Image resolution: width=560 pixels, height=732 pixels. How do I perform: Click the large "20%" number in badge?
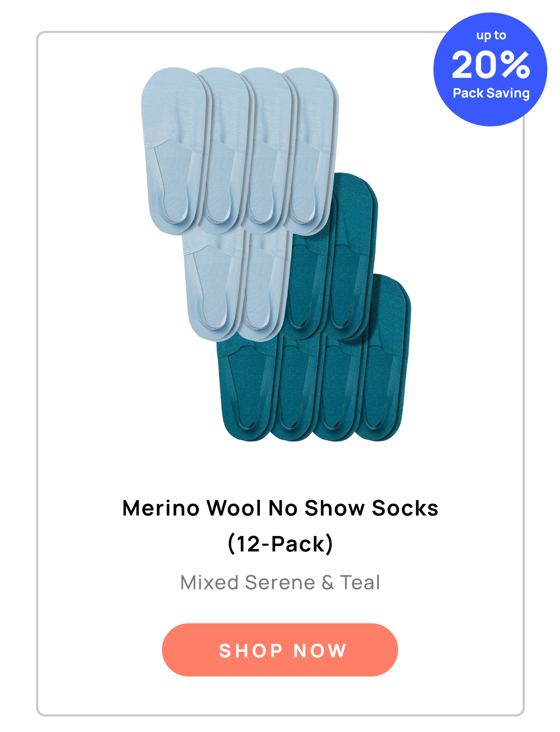click(x=491, y=64)
